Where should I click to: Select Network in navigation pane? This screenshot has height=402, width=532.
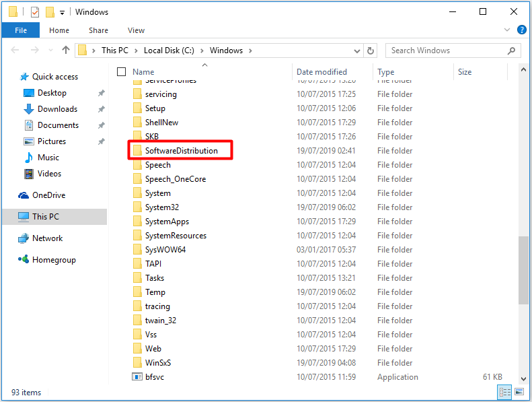pos(47,238)
